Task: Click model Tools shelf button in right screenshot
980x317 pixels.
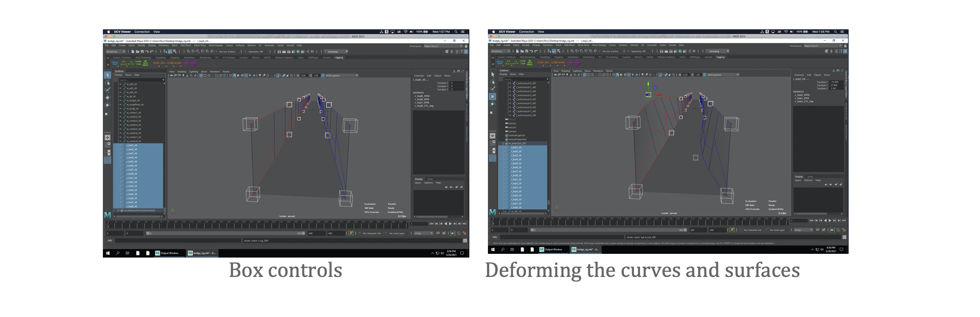Action: (x=523, y=63)
